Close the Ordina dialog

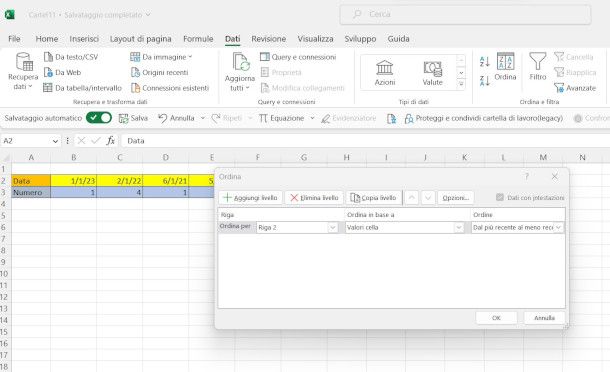pos(555,177)
